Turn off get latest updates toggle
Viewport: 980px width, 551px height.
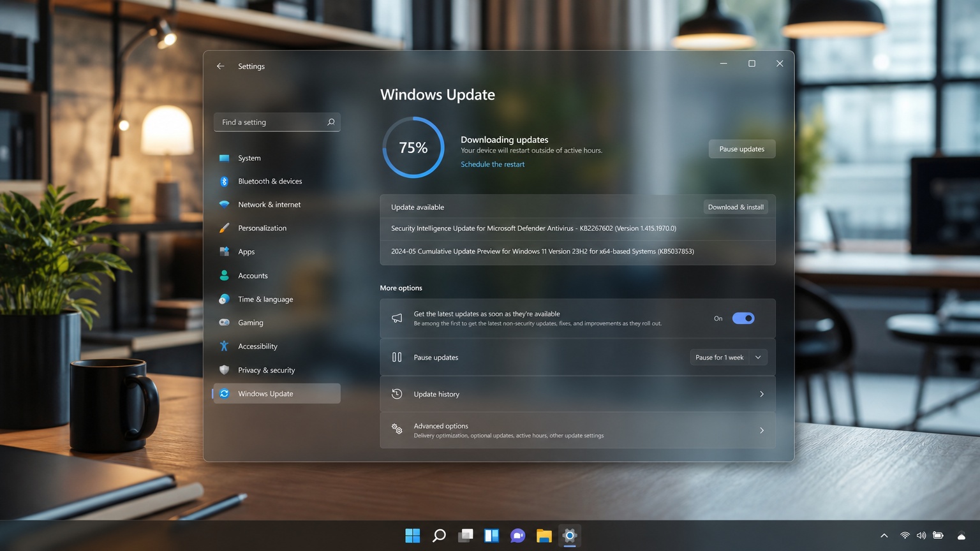coord(743,318)
